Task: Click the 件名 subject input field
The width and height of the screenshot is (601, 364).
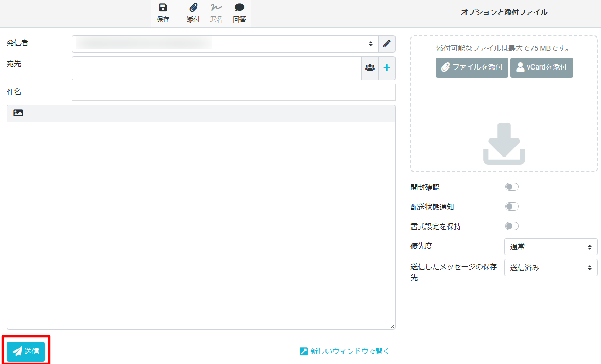Action: click(x=233, y=92)
